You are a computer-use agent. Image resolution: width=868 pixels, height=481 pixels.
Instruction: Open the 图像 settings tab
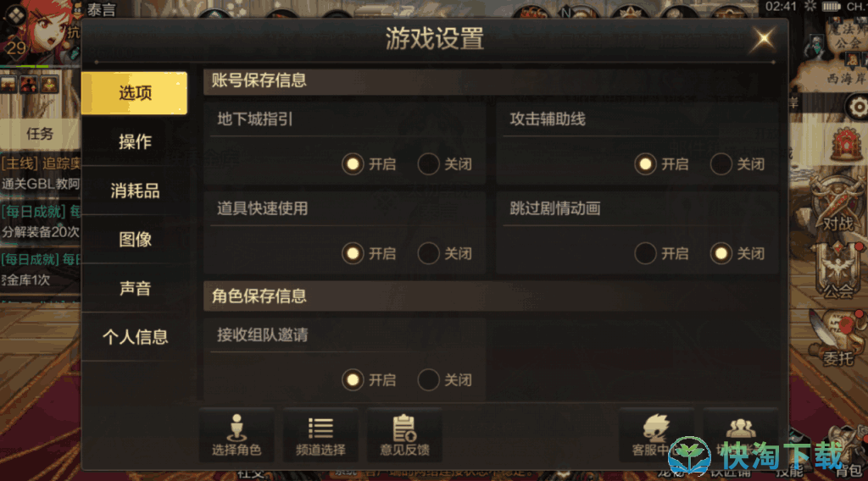click(x=135, y=240)
